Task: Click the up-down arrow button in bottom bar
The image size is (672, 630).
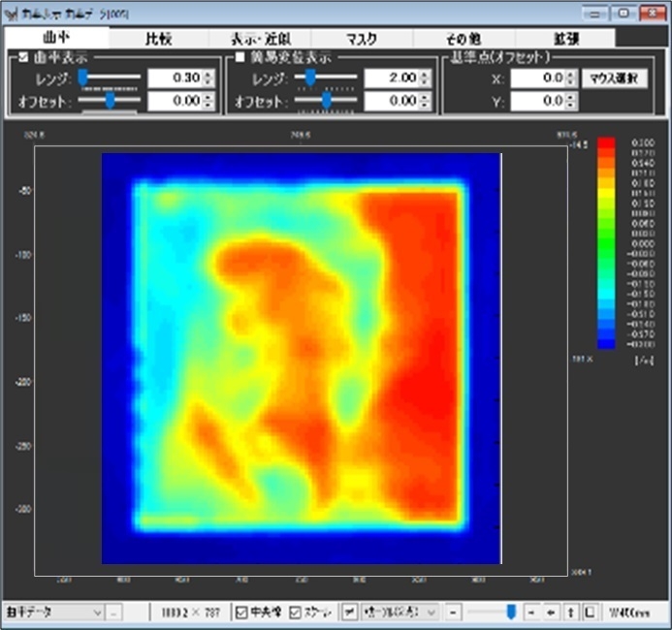Action: point(571,613)
